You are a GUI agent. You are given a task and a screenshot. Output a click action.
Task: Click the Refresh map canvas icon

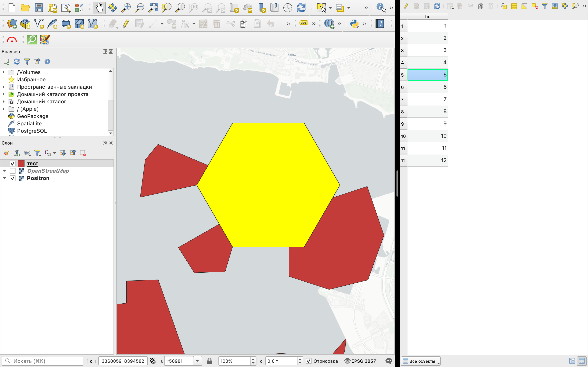coord(301,8)
